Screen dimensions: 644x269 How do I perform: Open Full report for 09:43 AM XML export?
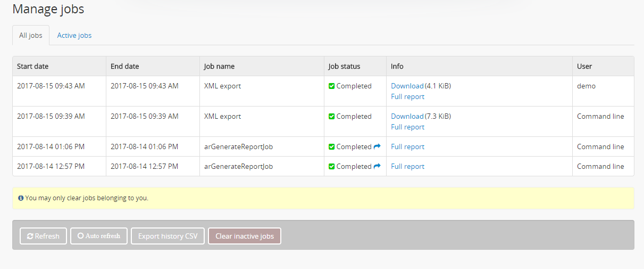pyautogui.click(x=407, y=96)
